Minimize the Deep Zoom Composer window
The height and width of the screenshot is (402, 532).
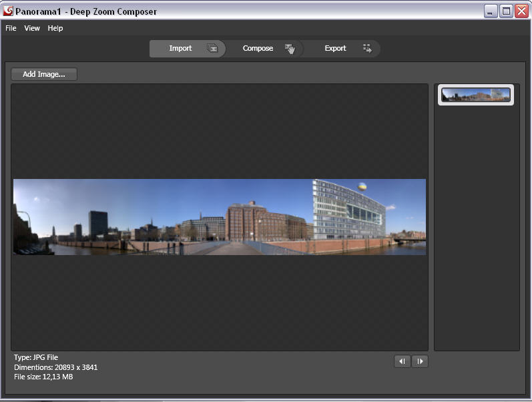tap(491, 11)
